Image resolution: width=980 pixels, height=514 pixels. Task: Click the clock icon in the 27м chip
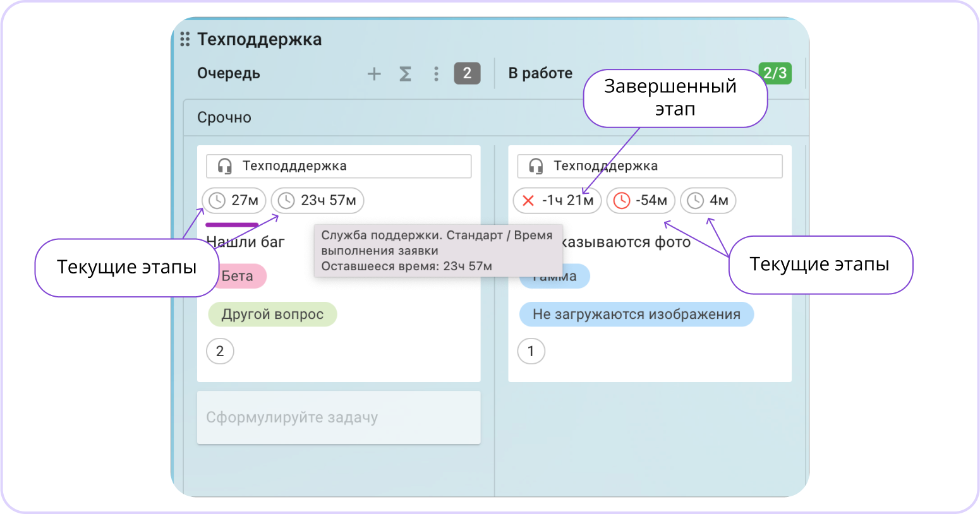(217, 201)
